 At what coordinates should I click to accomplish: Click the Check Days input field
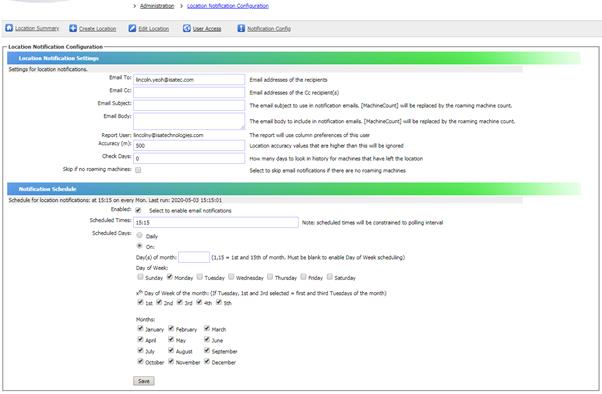tap(189, 158)
